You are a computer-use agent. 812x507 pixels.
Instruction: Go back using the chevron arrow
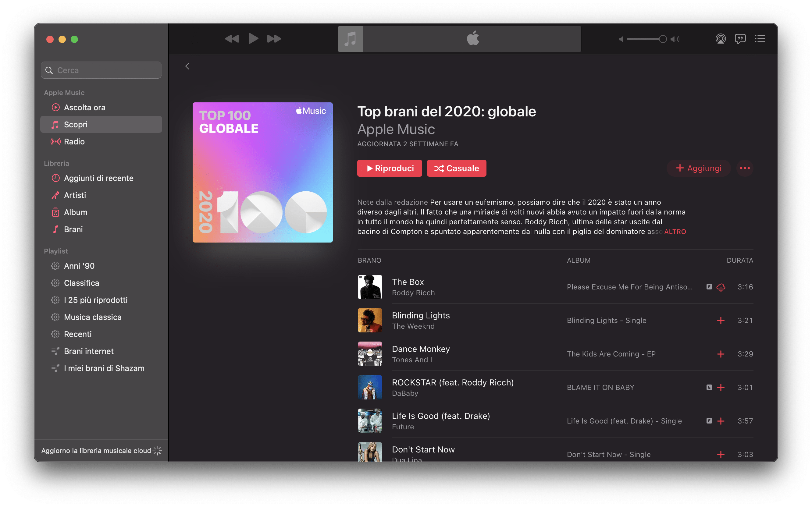click(x=187, y=66)
